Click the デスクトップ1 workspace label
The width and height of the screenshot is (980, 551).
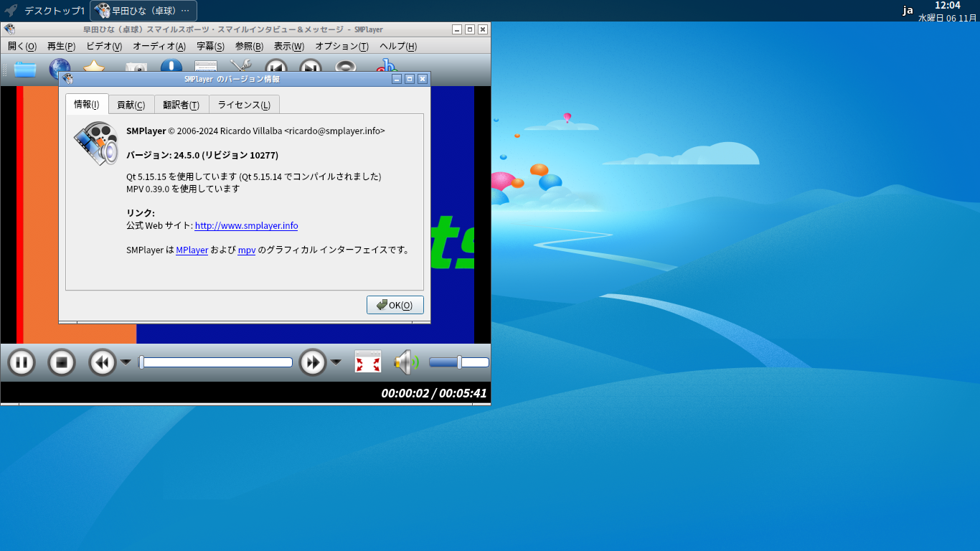tap(55, 11)
